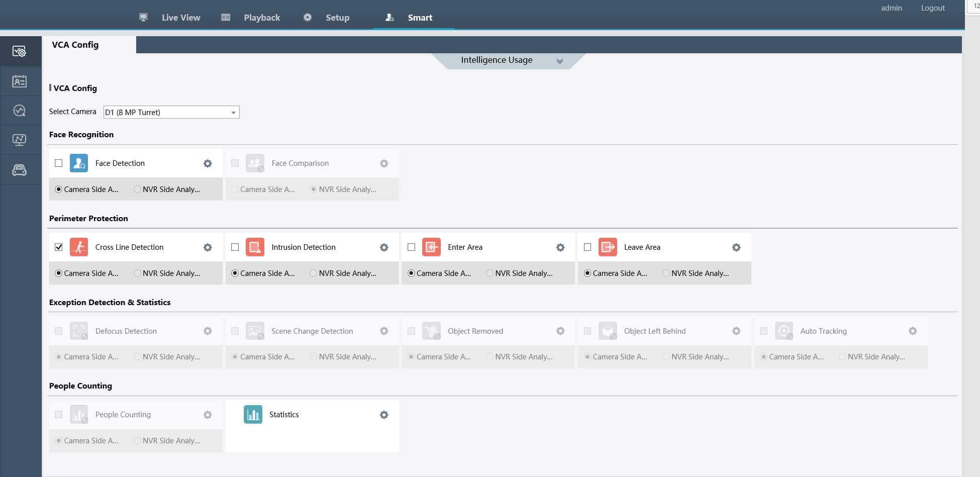This screenshot has height=477, width=980.
Task: Select Camera Side Analysis for Intrusion Detection
Action: pyautogui.click(x=235, y=273)
